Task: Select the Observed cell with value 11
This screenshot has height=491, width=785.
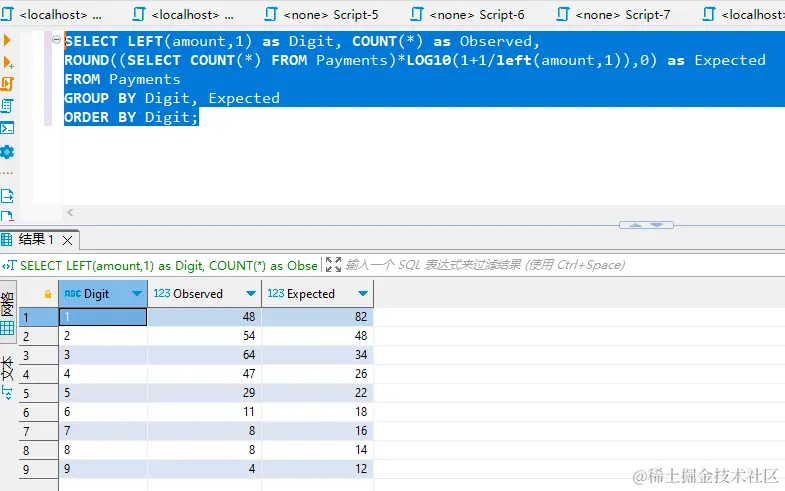Action: click(205, 412)
